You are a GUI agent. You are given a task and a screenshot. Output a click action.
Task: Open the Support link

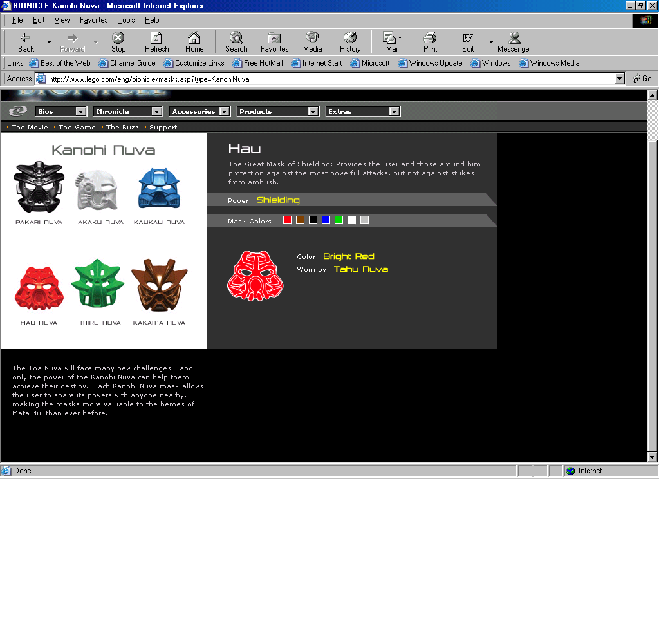pyautogui.click(x=163, y=127)
